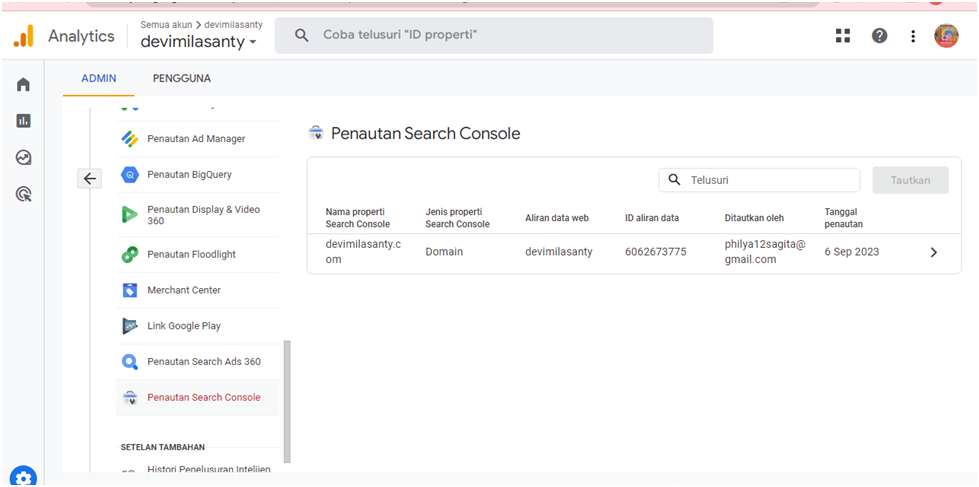
Task: Switch to the PENGGUNA tab
Action: click(182, 79)
